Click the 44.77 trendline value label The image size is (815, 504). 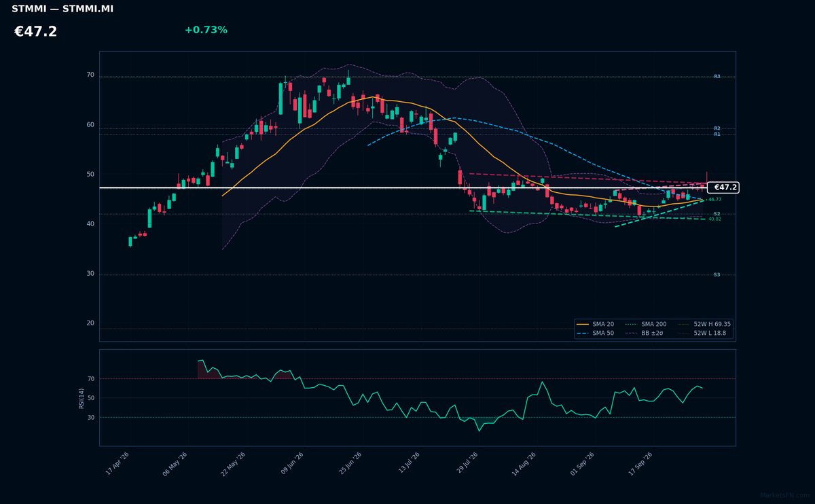[714, 200]
